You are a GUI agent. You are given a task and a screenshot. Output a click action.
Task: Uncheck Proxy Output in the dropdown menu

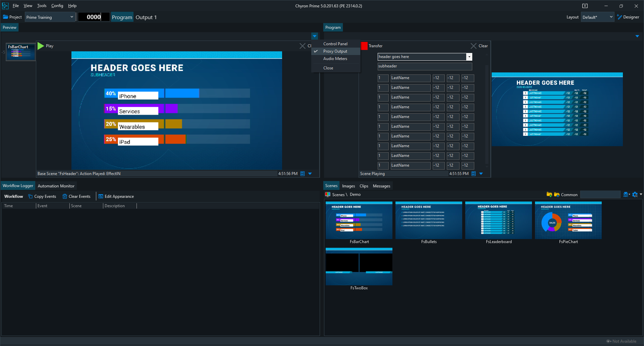click(x=335, y=51)
